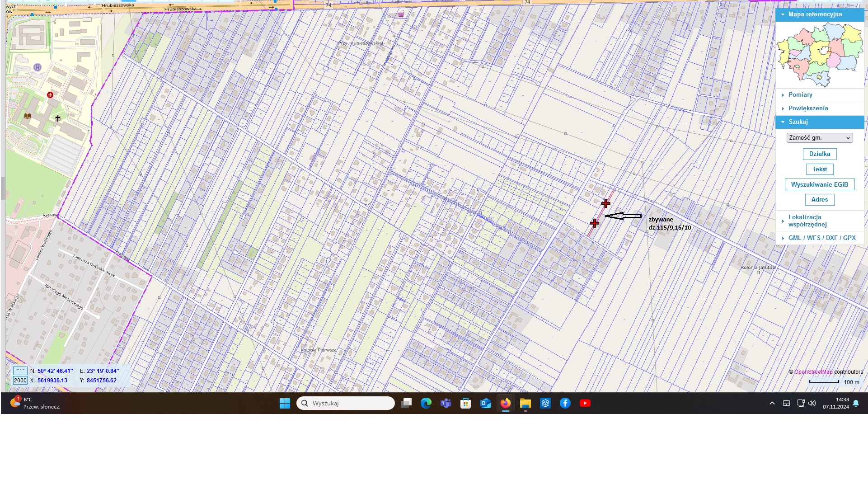Open File Explorer from the taskbar
Viewport: 868px width, 489px height.
tap(525, 403)
